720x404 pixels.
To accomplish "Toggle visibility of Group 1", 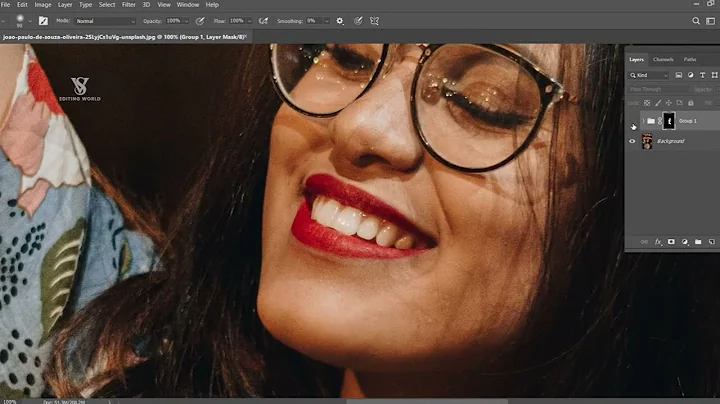I will click(632, 121).
